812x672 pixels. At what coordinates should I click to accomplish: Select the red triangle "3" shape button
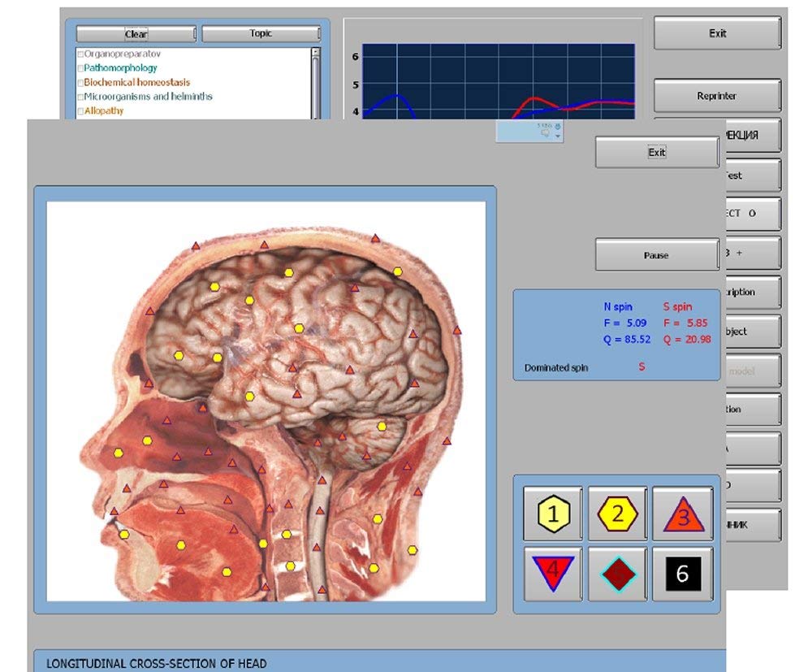(x=683, y=512)
